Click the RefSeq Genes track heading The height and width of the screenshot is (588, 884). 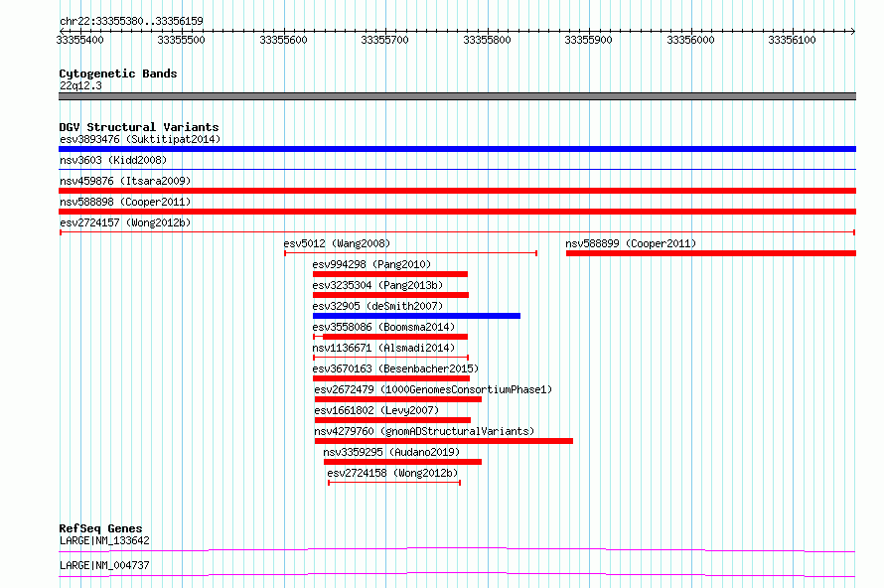click(100, 528)
